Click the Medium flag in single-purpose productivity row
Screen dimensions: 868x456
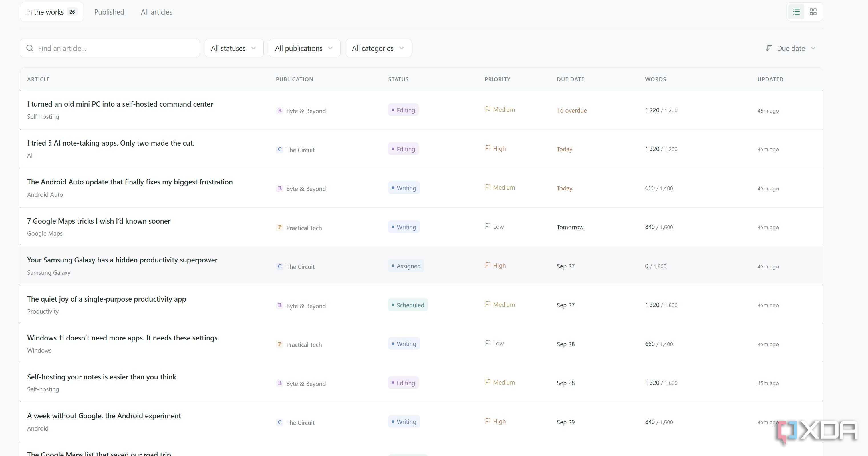(488, 304)
